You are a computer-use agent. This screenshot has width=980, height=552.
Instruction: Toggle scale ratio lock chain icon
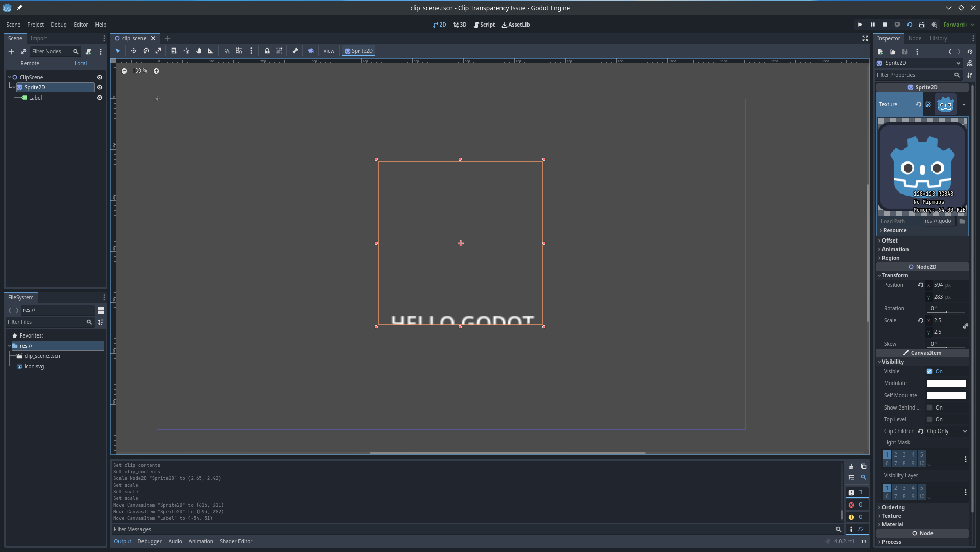pos(966,326)
